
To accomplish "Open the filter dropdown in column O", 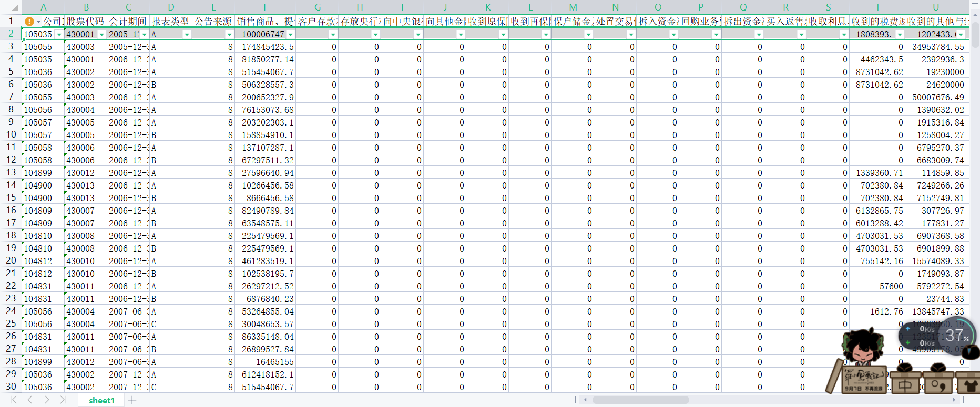I will click(673, 35).
